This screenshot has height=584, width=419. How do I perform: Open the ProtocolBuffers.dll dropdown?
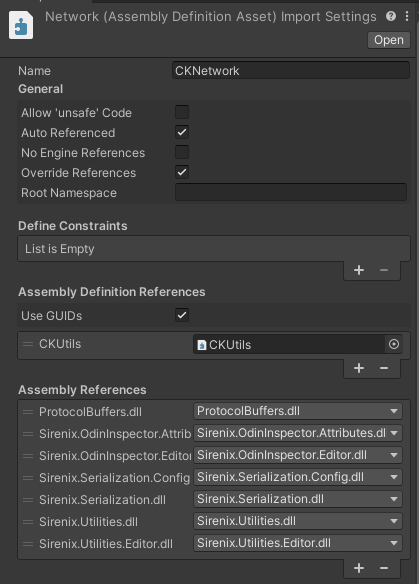298,411
